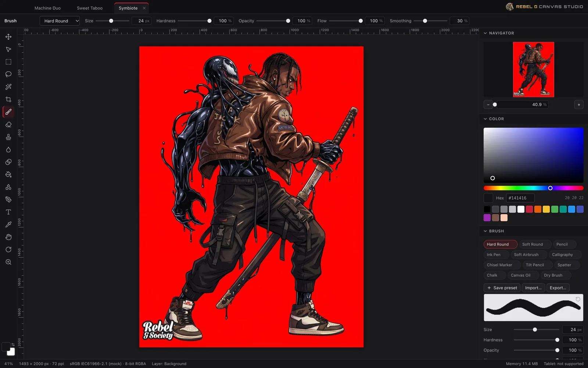Select the Brush tool in toolbar
This screenshot has height=368, width=588.
point(8,112)
